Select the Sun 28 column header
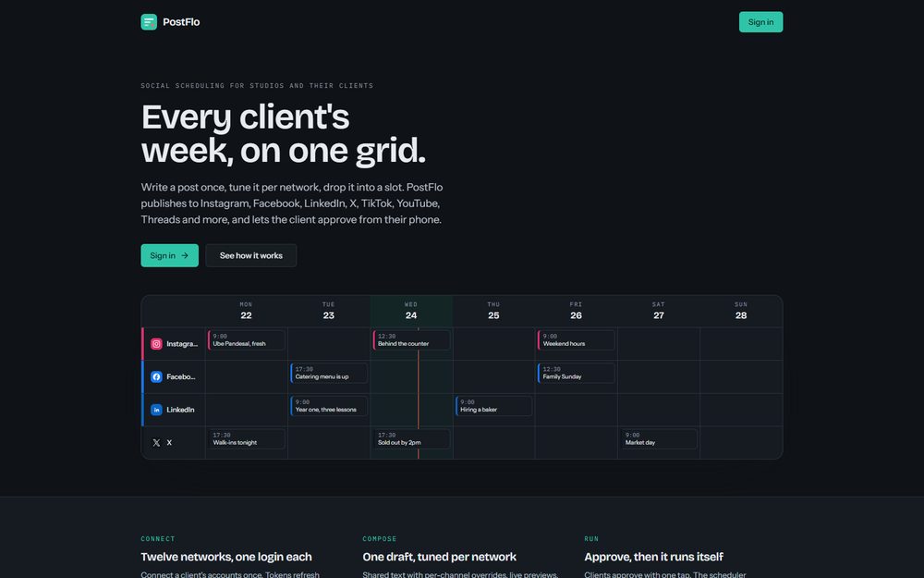 (x=741, y=311)
